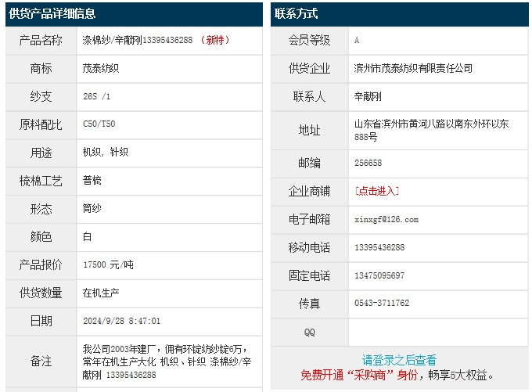This screenshot has width=532, height=392.
Task: Click the email address xinxgf@126.com
Action: tap(386, 220)
